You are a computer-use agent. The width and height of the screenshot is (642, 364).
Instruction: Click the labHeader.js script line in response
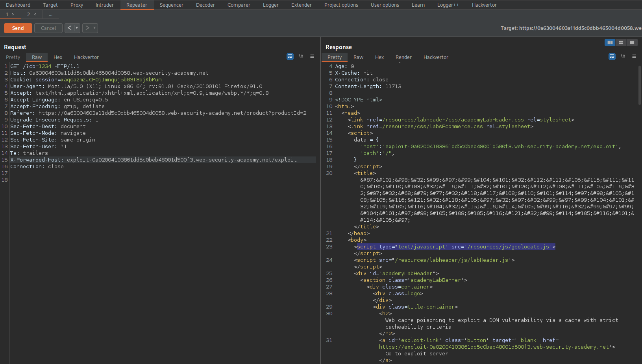click(434, 260)
